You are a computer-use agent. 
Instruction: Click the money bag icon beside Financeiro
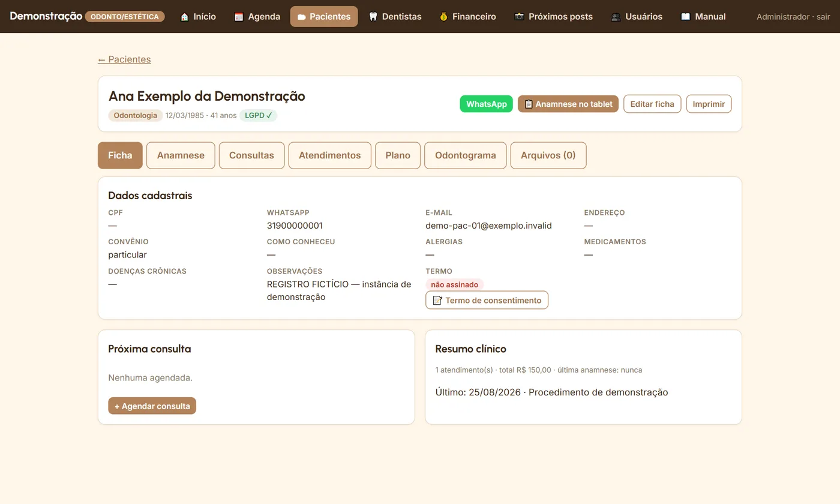(x=443, y=17)
